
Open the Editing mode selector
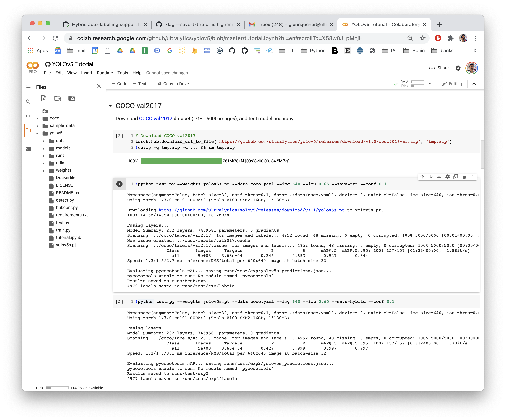452,84
